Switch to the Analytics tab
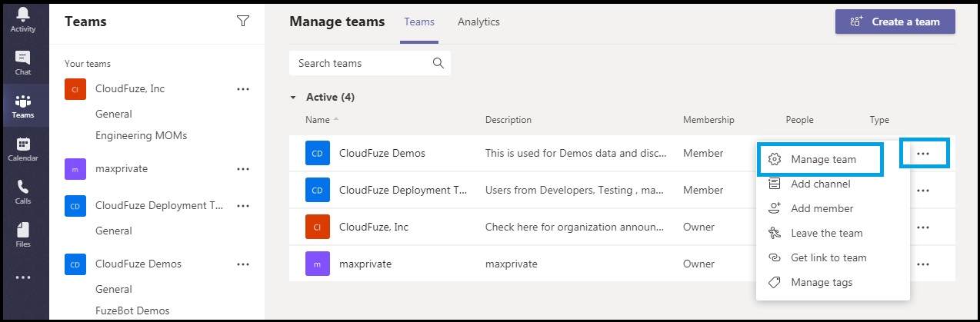980x322 pixels. point(478,22)
